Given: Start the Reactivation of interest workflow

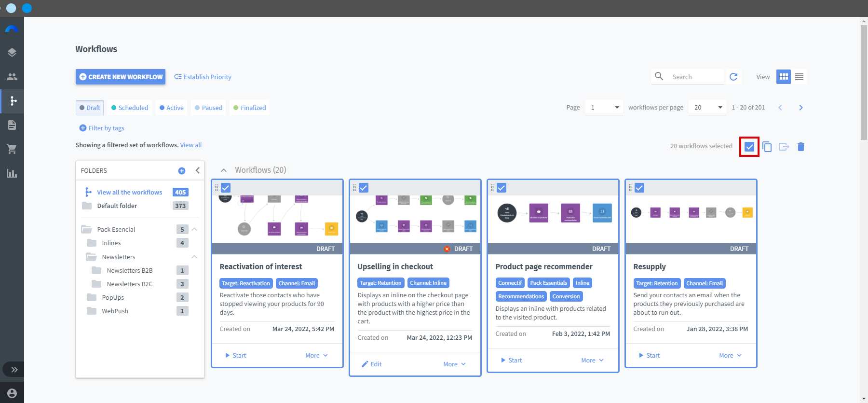Looking at the screenshot, I should coord(235,355).
